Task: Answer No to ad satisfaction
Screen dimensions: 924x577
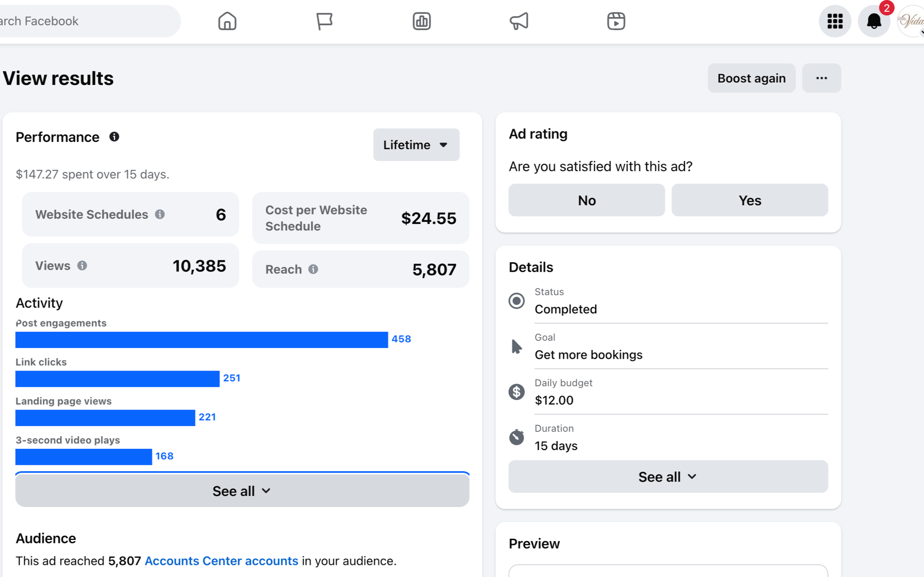Action: (x=587, y=200)
